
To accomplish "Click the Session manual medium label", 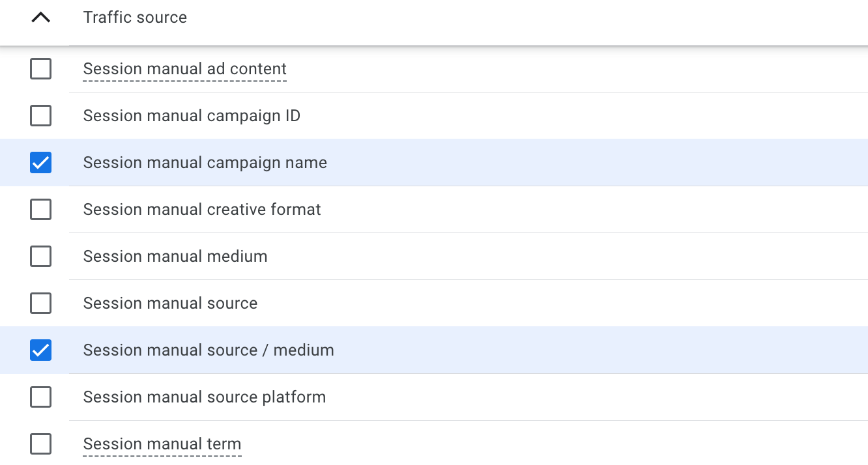I will [x=175, y=256].
